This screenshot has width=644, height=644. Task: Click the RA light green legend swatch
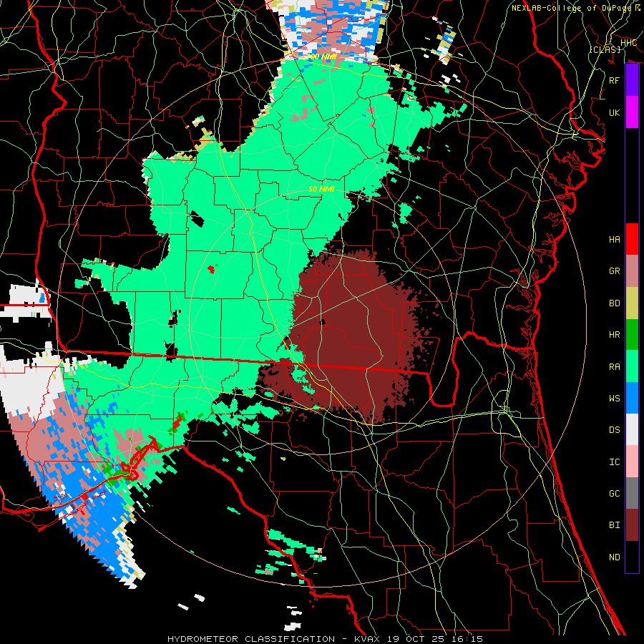pos(632,366)
